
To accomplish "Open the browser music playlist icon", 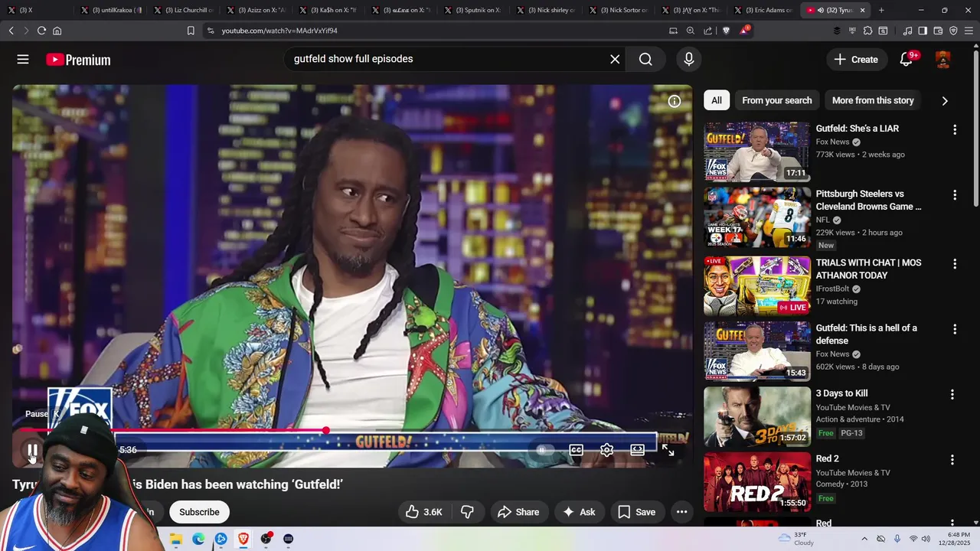I will click(x=907, y=31).
